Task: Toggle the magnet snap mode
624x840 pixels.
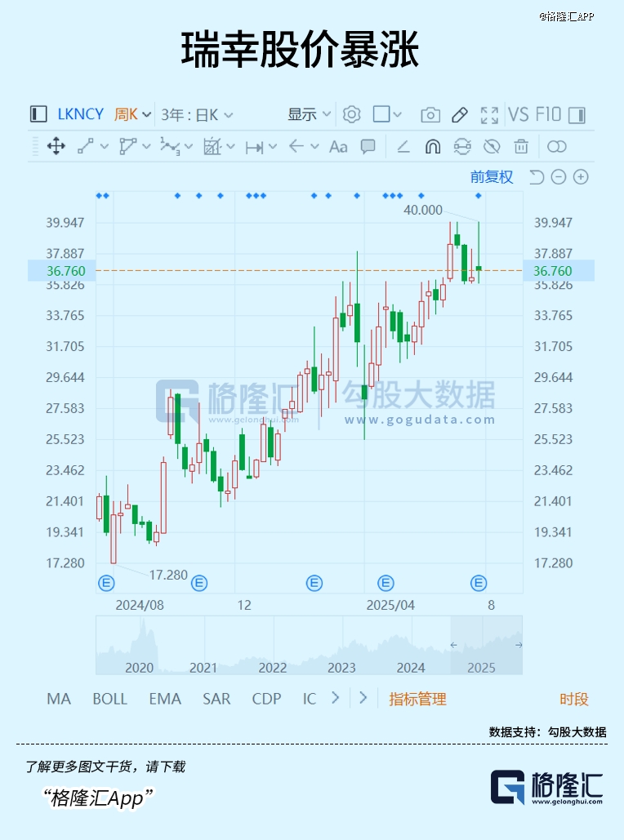Action: click(x=433, y=147)
